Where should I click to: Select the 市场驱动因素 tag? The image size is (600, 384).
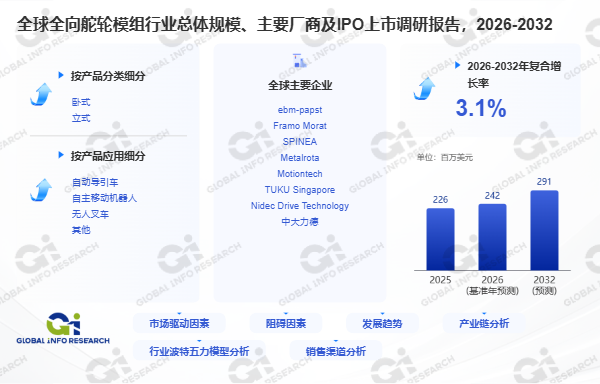click(x=179, y=324)
